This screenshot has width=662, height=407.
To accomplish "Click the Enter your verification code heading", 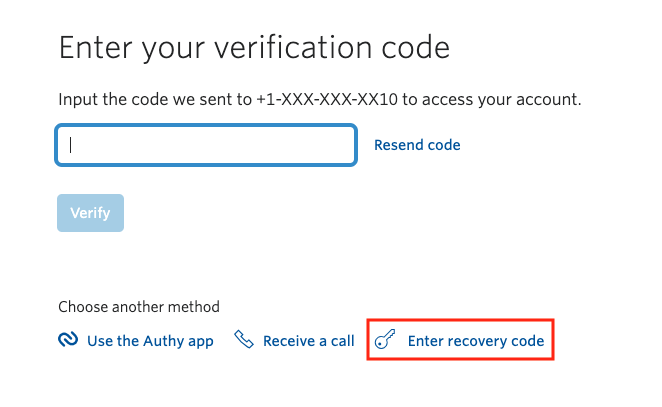I will tap(254, 47).
